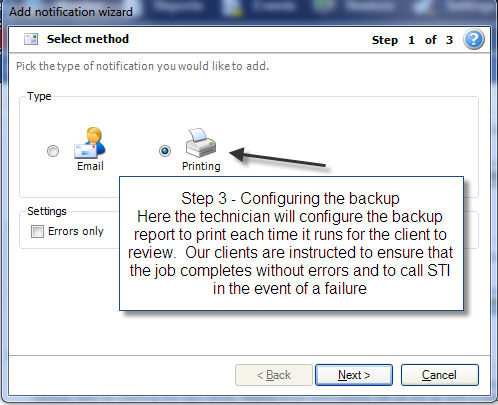Open the blue help question mark icon
The height and width of the screenshot is (405, 498).
[x=474, y=39]
